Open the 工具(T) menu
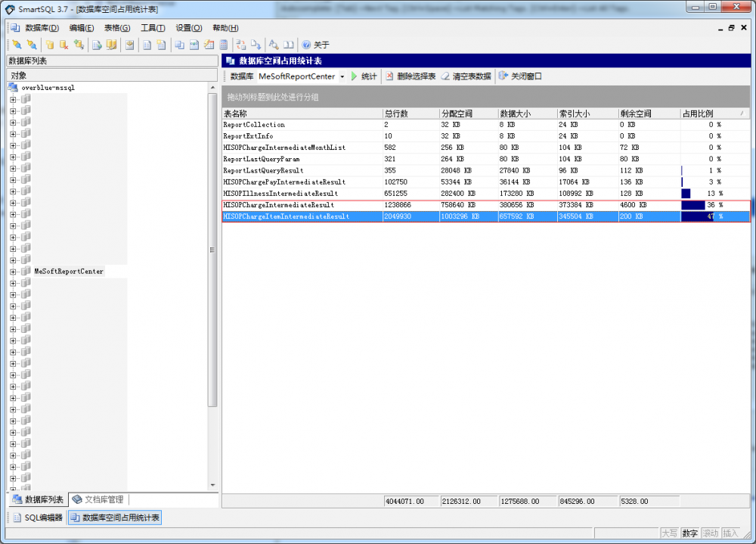The image size is (756, 544). pos(153,28)
